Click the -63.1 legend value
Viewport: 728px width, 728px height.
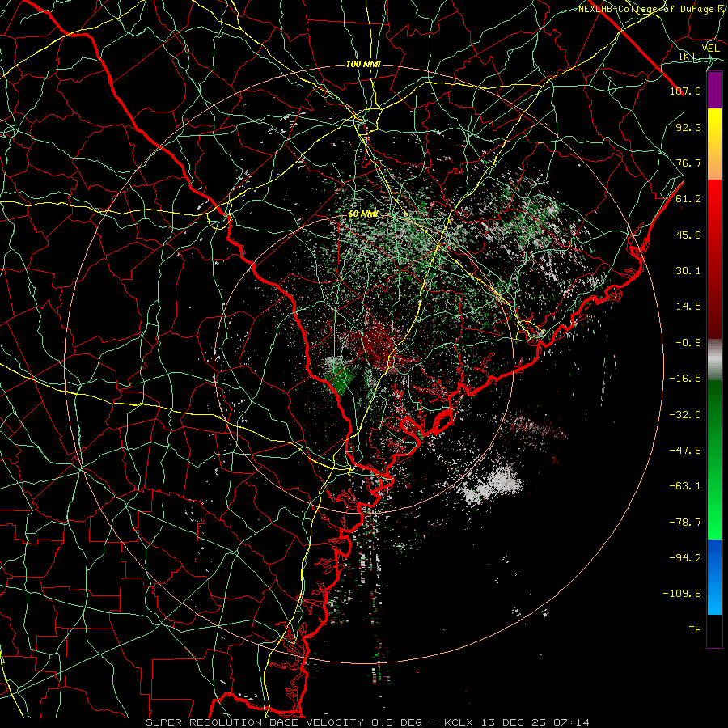click(685, 486)
